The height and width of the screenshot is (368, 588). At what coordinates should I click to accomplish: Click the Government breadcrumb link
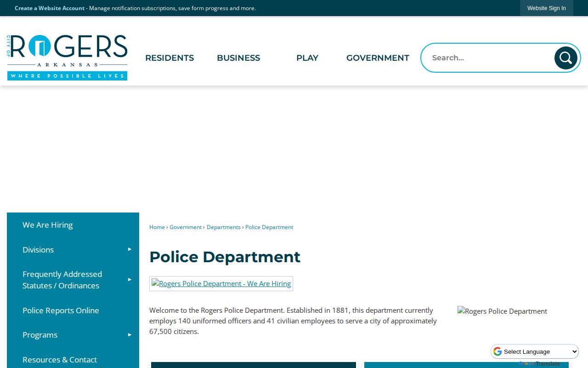tap(186, 227)
